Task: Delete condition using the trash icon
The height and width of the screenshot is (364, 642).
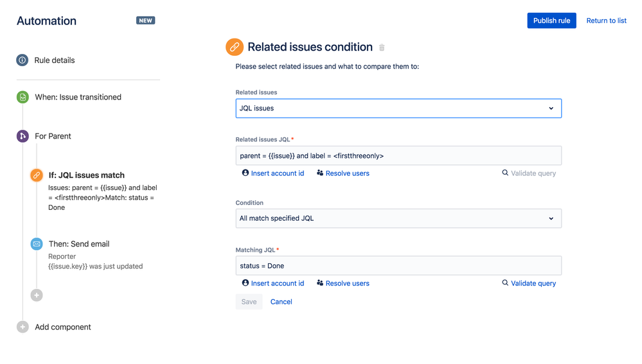Action: (x=382, y=48)
